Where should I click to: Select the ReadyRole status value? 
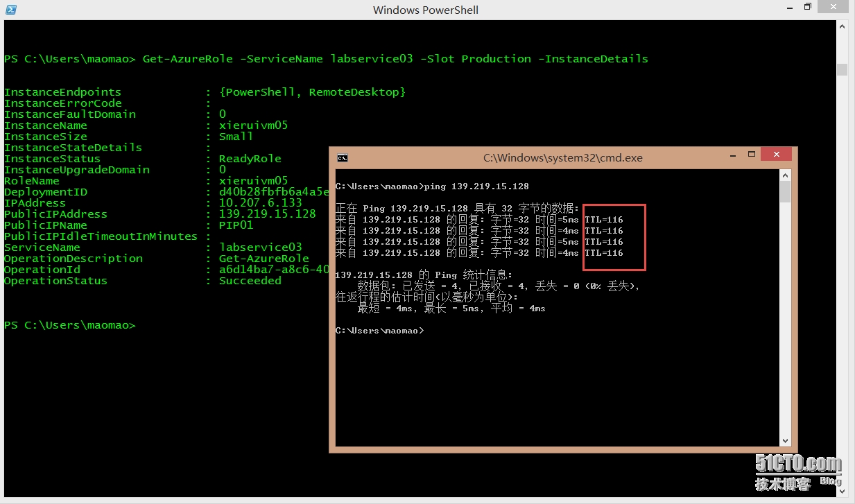[x=250, y=159]
